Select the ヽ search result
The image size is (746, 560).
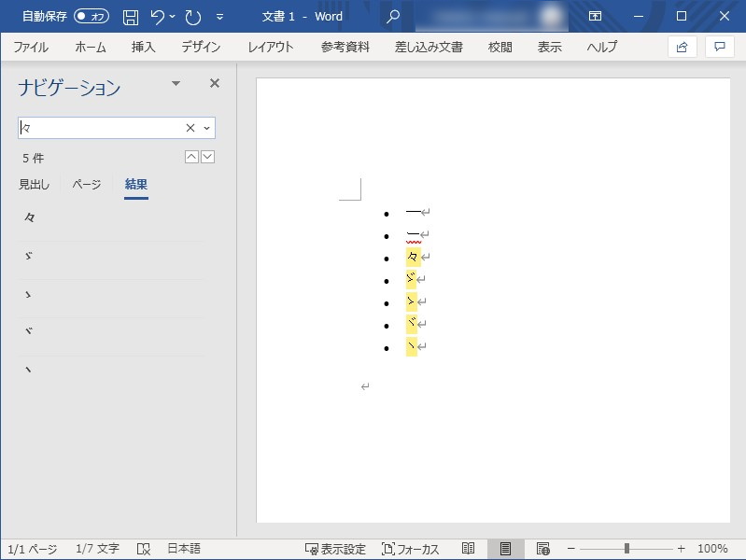(x=112, y=371)
